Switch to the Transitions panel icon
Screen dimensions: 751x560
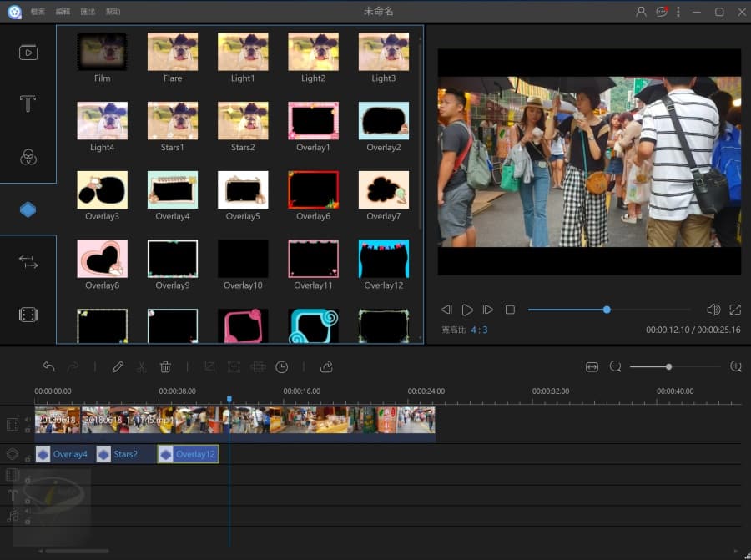28,262
